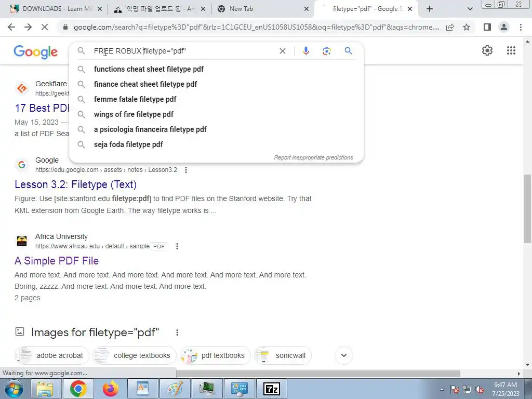Filter images by adobe acrobat chip

pyautogui.click(x=51, y=355)
